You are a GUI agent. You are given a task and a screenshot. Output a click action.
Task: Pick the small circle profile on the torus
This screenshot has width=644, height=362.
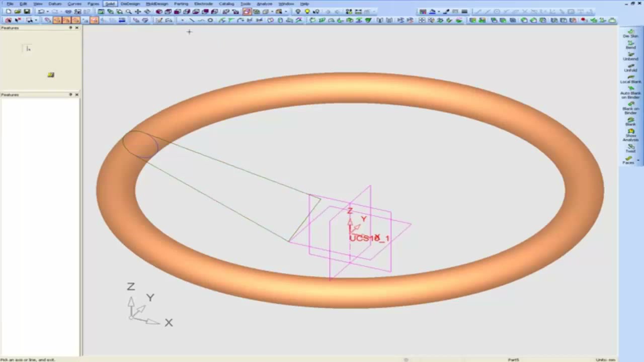tap(140, 145)
